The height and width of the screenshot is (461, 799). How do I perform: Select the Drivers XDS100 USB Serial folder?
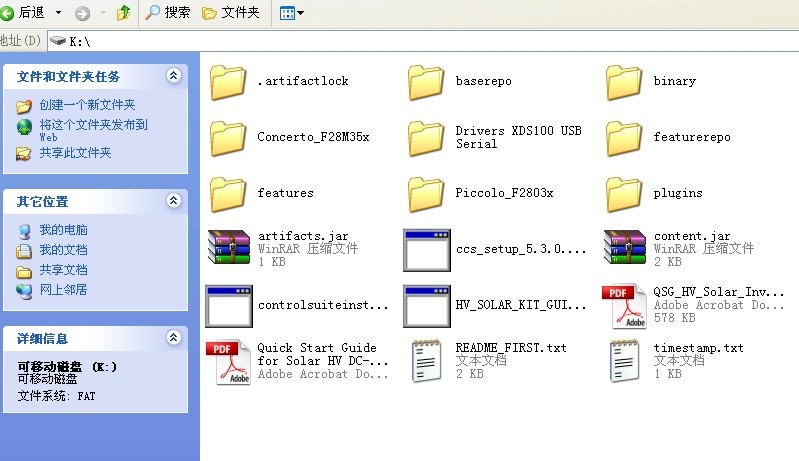[426, 138]
